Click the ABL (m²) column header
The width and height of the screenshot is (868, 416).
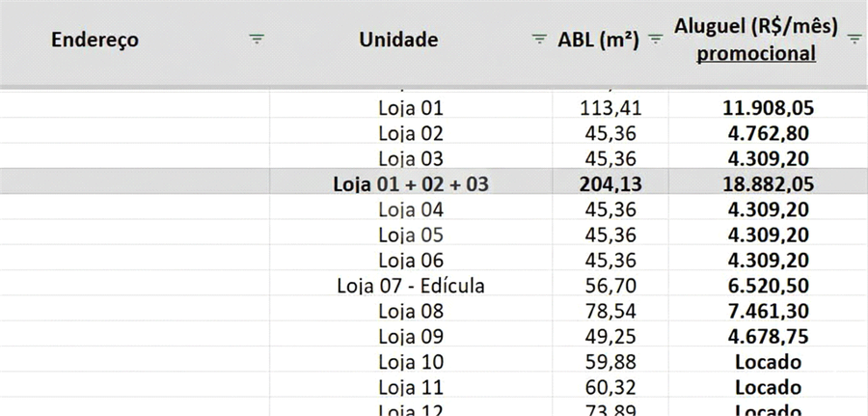[x=598, y=40]
